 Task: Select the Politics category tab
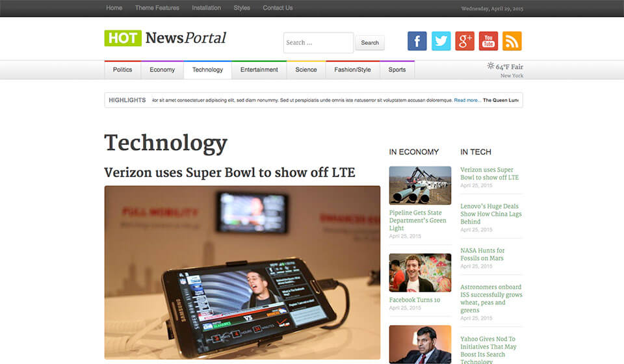[x=123, y=70]
